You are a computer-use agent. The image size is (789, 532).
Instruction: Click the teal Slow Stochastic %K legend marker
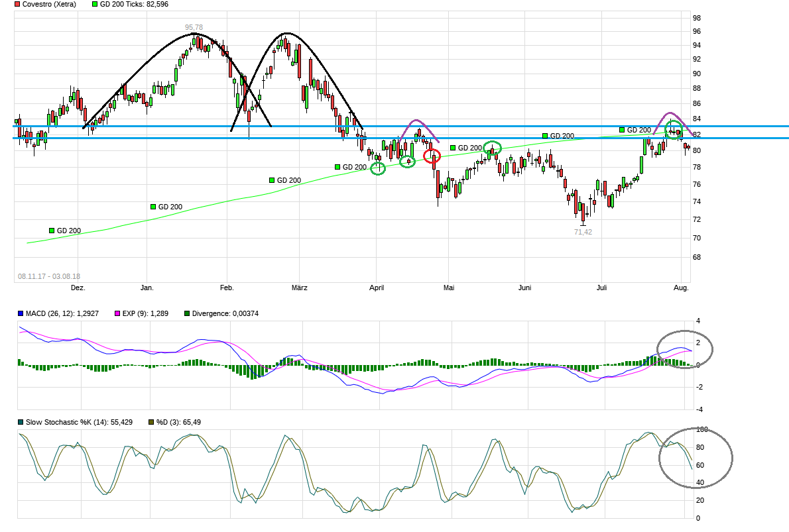(21, 421)
